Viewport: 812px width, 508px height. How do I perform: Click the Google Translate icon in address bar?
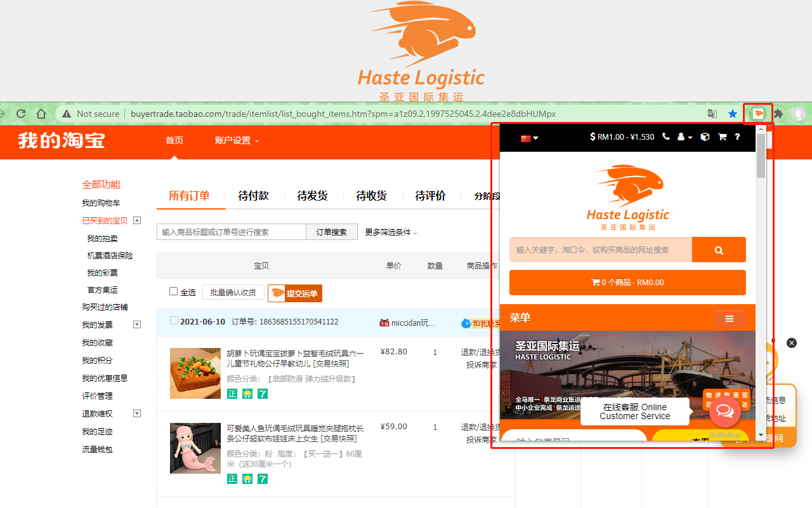(x=712, y=113)
